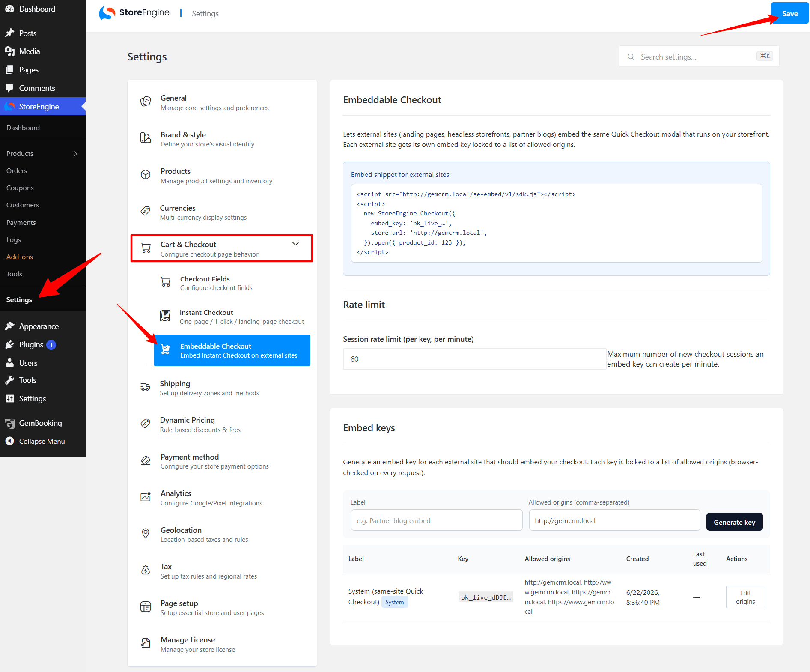The image size is (810, 672).
Task: Click the search magnifier icon
Action: click(631, 57)
